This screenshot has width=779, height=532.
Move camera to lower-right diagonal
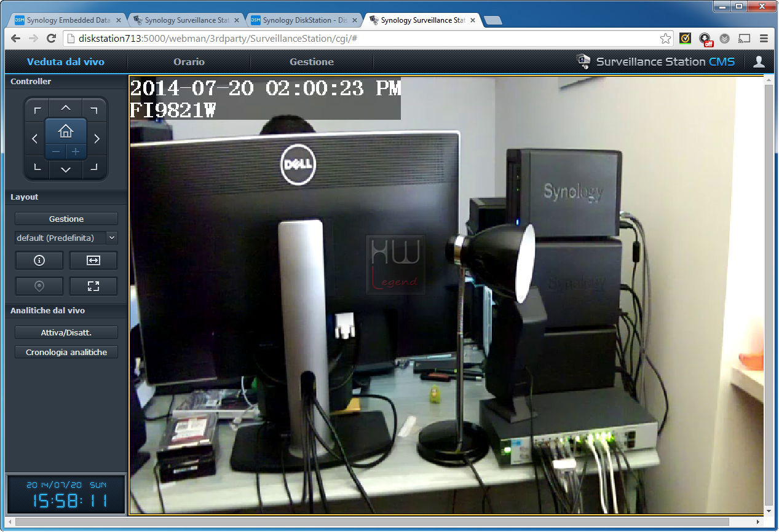tap(94, 166)
